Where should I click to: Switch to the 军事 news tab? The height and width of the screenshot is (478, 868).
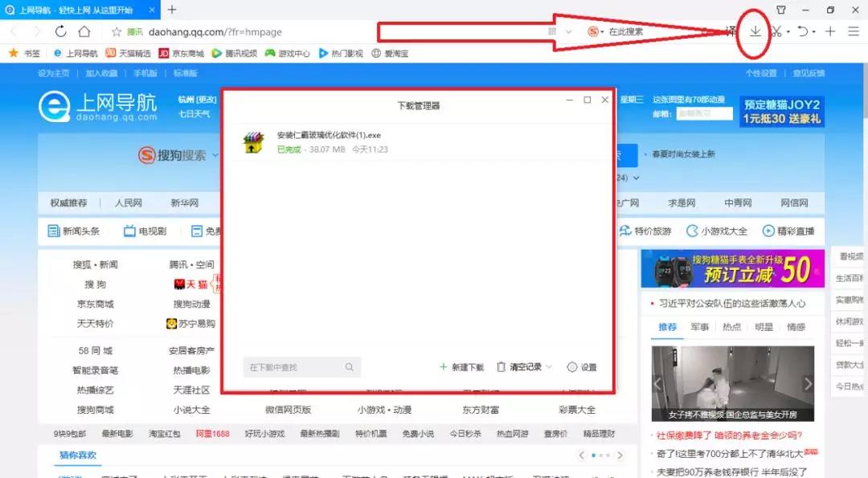(700, 327)
